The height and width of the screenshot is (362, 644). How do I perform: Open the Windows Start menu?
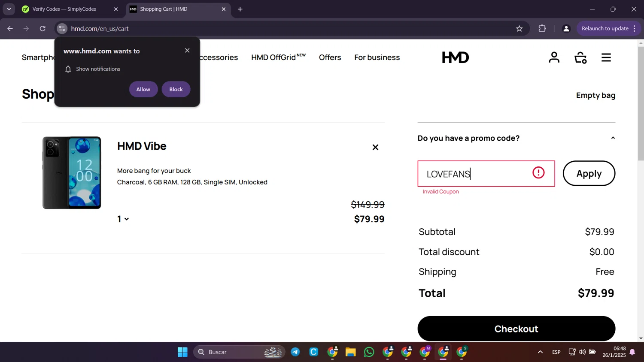pyautogui.click(x=182, y=352)
